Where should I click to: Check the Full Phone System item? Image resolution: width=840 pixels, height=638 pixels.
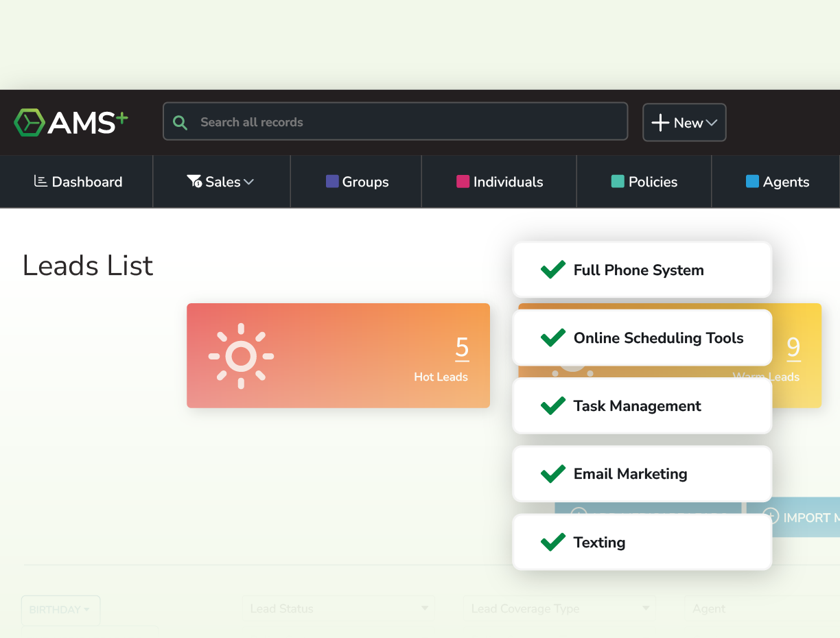click(x=552, y=270)
